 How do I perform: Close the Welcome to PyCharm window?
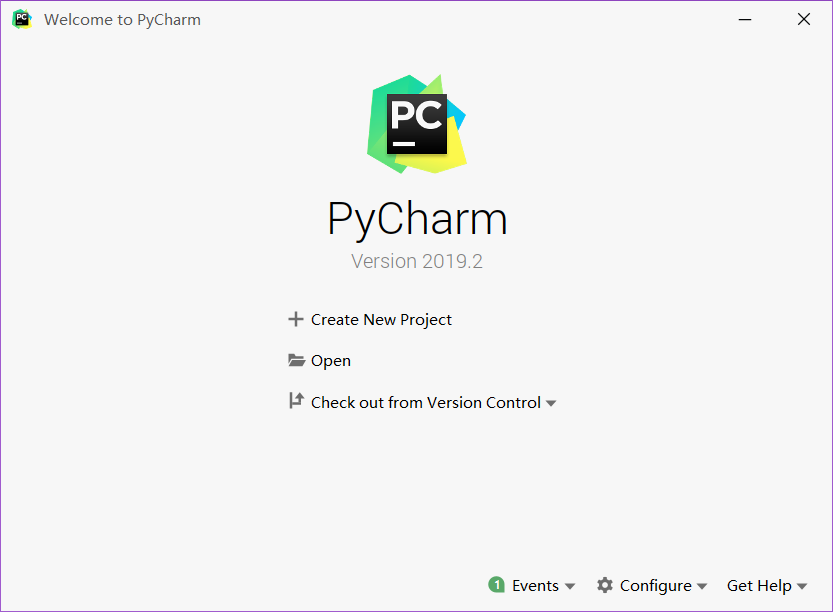804,20
